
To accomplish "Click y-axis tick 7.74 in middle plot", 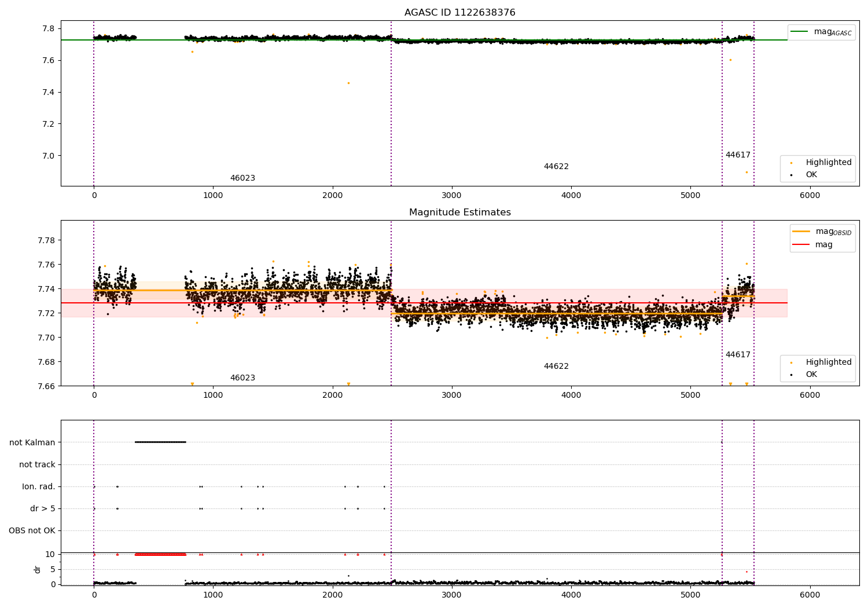I will [46, 289].
